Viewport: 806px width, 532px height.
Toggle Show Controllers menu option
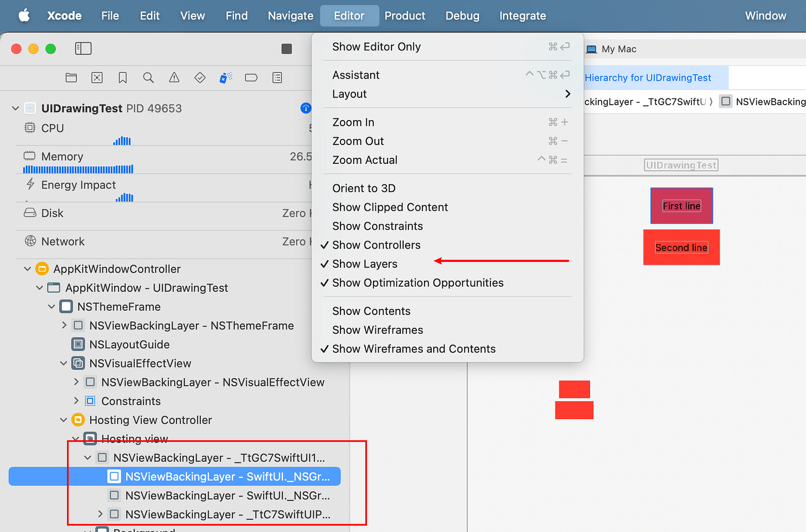[447, 245]
